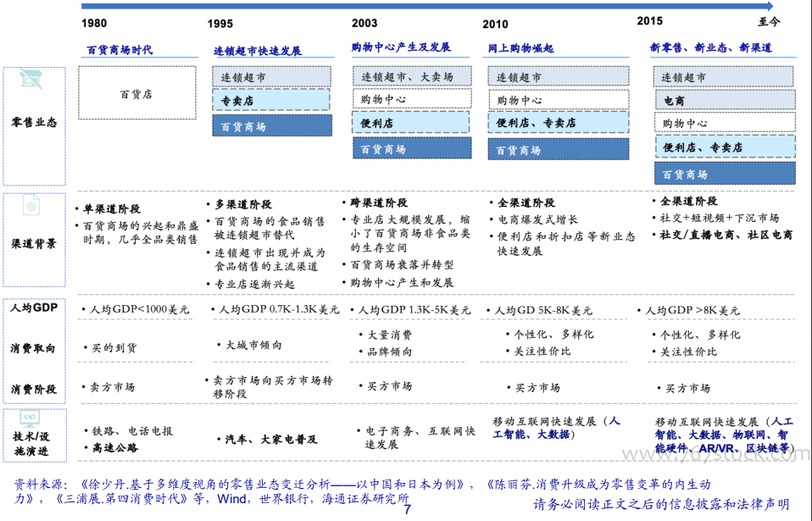812x521 pixels.
Task: Click the 多渠道阶段 bullet
Action: click(243, 204)
